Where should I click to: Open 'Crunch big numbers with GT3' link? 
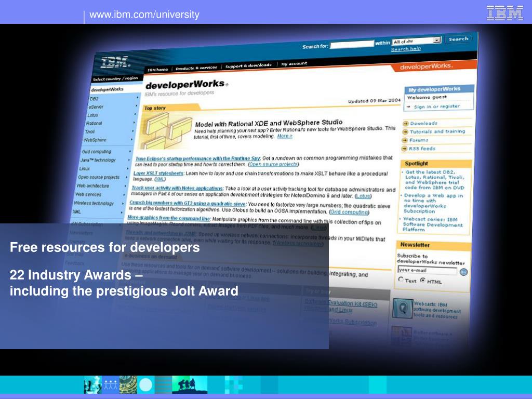click(187, 203)
